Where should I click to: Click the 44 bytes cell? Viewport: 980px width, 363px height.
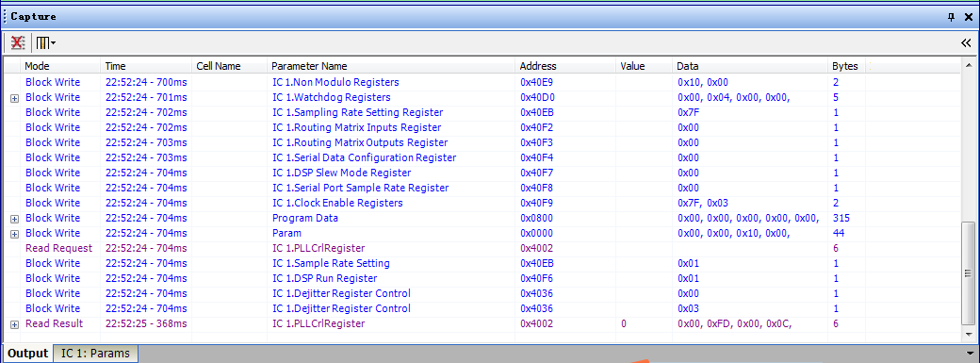839,233
